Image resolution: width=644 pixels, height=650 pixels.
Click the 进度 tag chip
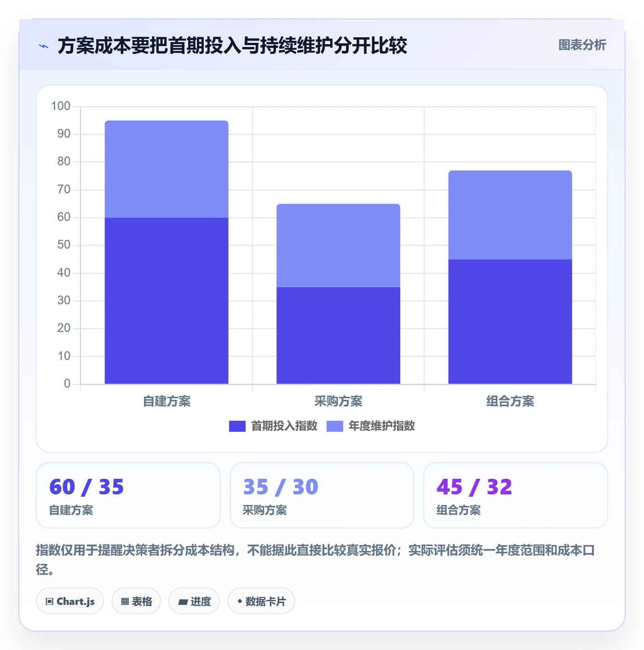click(194, 601)
